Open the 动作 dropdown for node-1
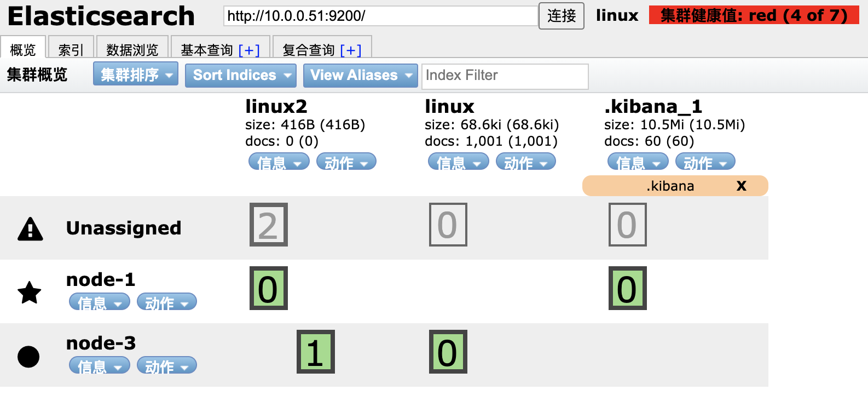The image size is (868, 401). tap(167, 302)
